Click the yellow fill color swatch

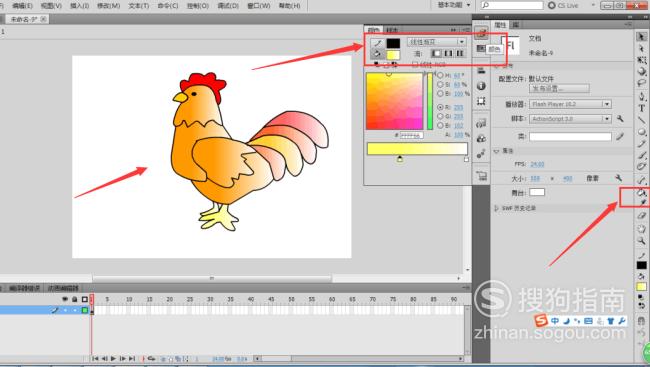pos(393,55)
